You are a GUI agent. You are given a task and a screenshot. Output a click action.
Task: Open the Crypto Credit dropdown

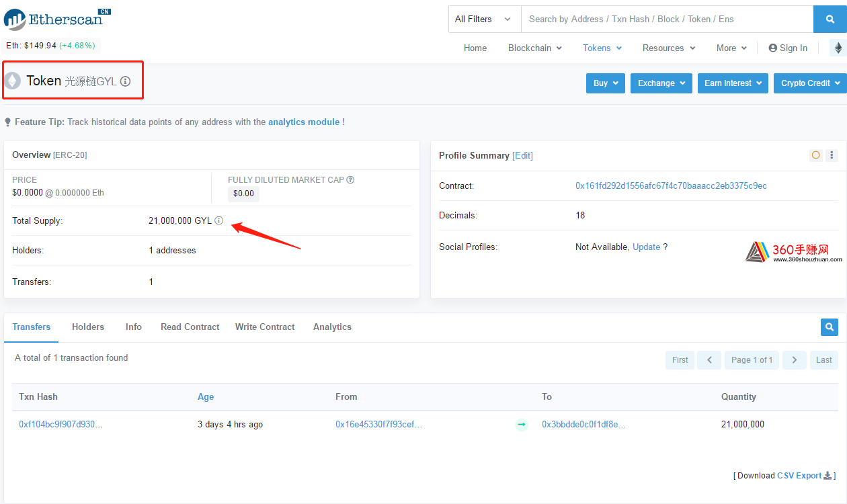pos(810,83)
